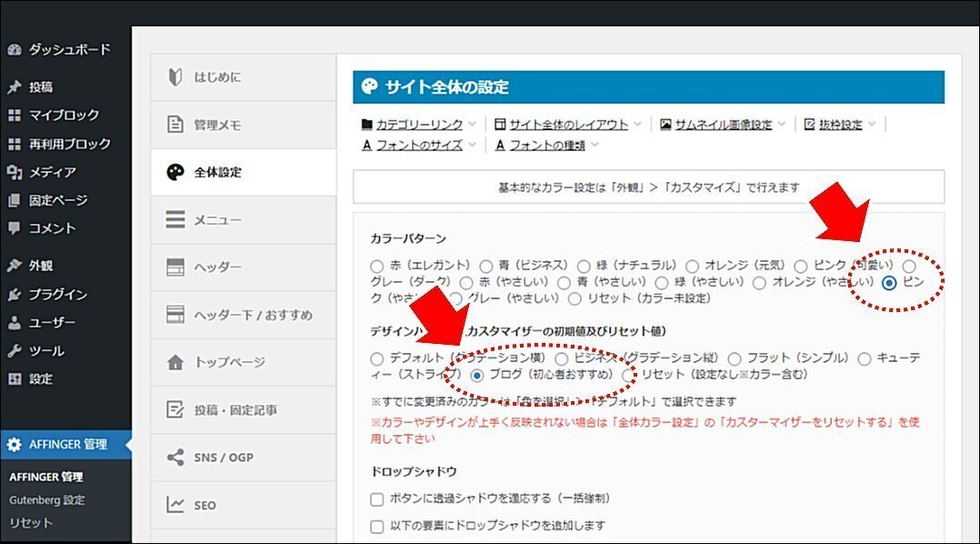
Task: Click the grid icon beside マイブロック
Action: click(x=15, y=115)
